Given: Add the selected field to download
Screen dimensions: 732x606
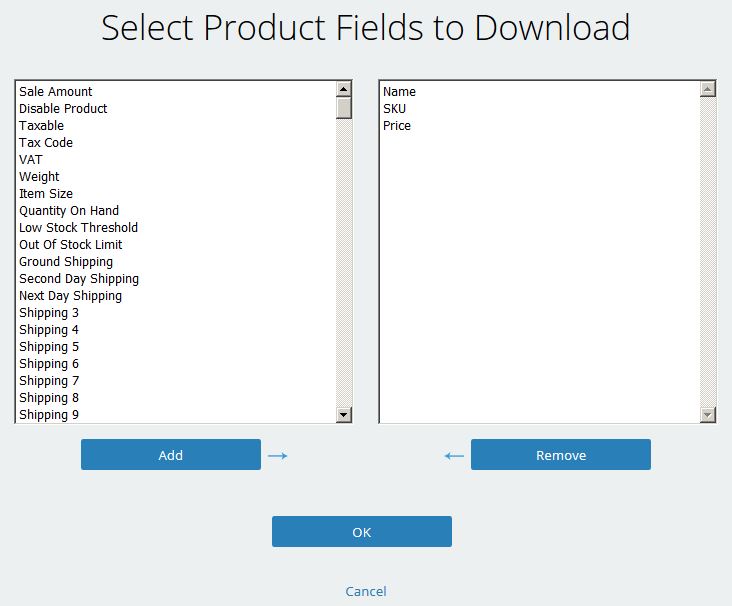Looking at the screenshot, I should point(171,454).
